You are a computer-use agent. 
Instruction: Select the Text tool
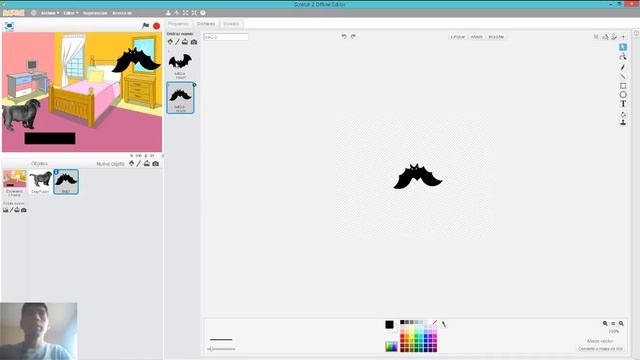(623, 104)
